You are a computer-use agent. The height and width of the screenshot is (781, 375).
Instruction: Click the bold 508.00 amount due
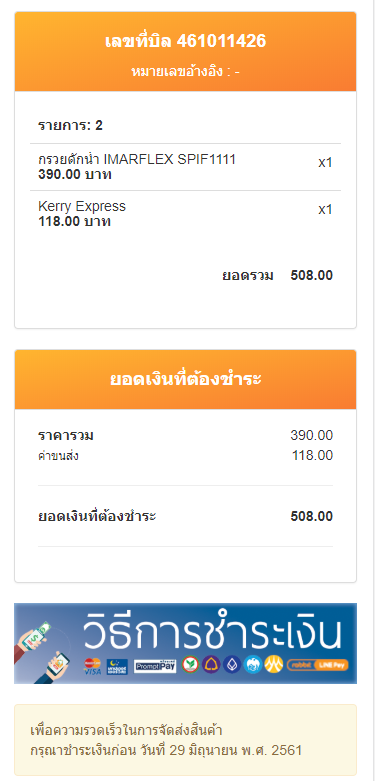pyautogui.click(x=312, y=517)
